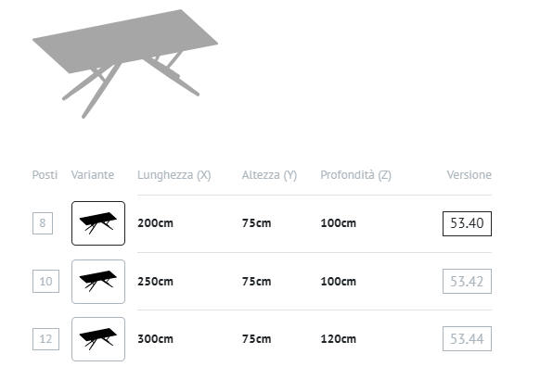Screen dimensions: 553x392
Task: Click the 200cm length value
Action: pyautogui.click(x=156, y=223)
